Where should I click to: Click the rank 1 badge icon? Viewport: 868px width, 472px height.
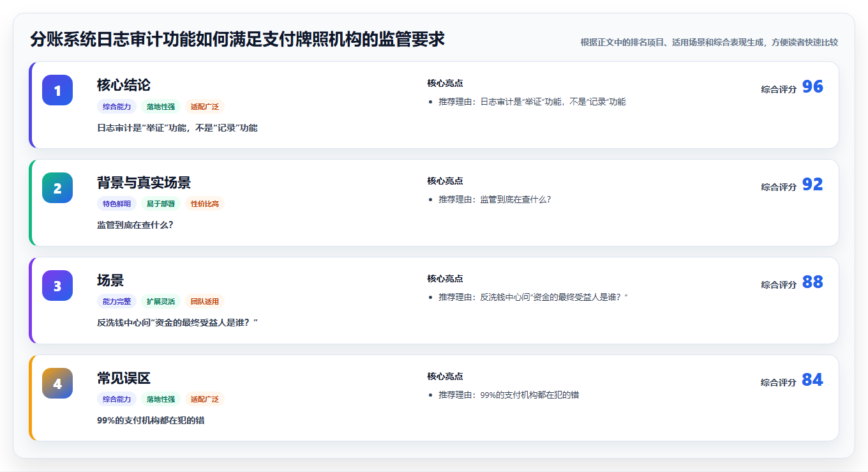click(x=57, y=90)
